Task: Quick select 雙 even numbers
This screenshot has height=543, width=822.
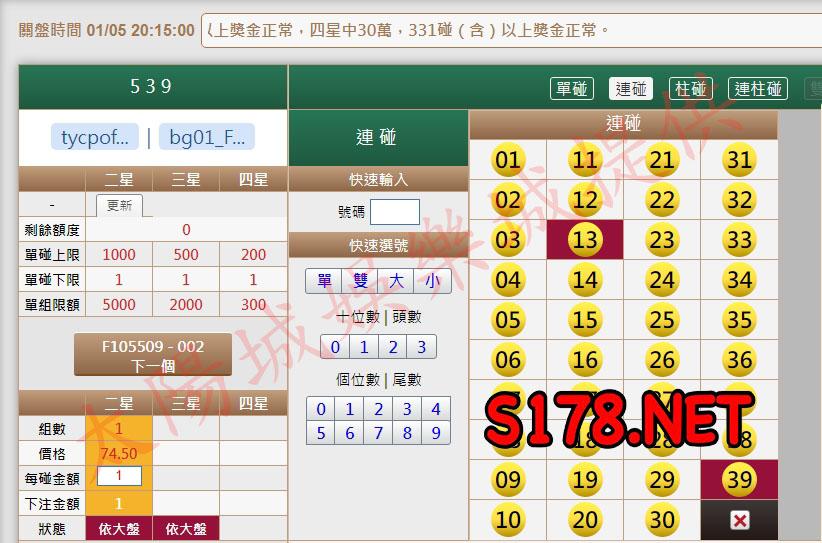Action: coord(360,281)
